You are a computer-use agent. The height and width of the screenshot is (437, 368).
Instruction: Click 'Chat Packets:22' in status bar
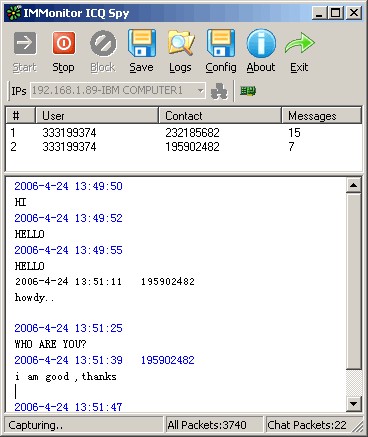tap(307, 425)
